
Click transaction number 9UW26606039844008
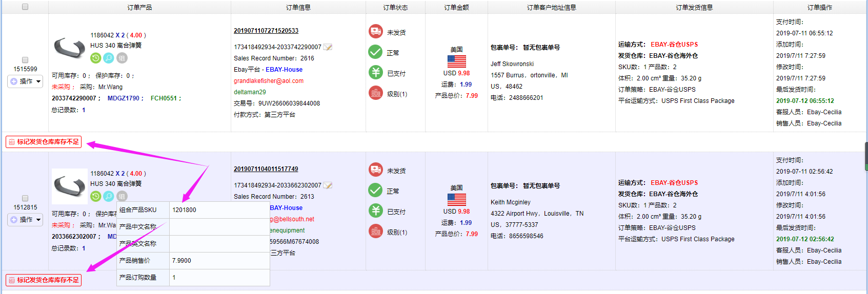(289, 103)
